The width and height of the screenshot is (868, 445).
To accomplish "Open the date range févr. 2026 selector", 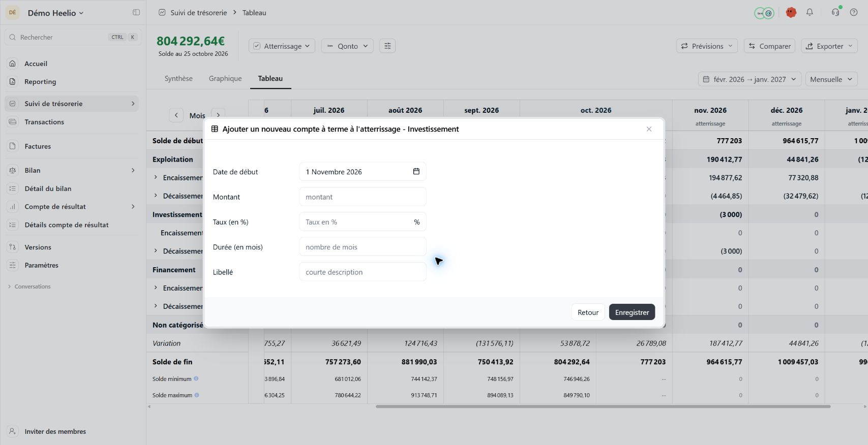I will (x=750, y=79).
